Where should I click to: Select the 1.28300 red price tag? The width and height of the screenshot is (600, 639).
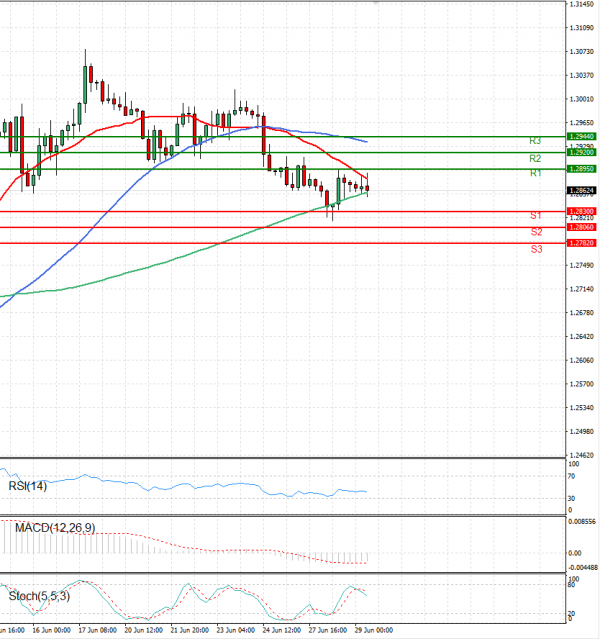(582, 212)
